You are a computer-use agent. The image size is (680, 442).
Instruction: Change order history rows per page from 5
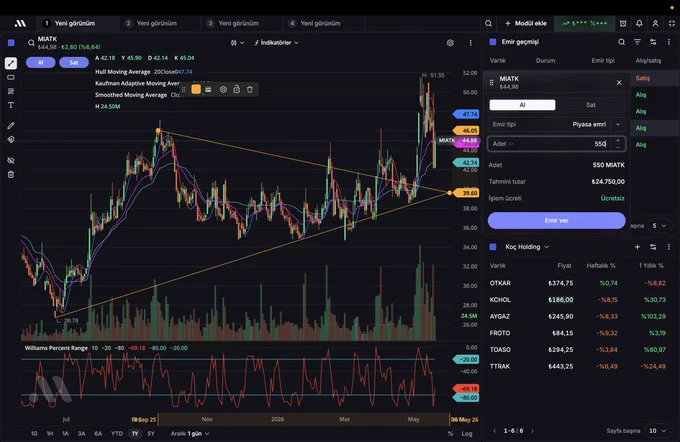(x=659, y=226)
